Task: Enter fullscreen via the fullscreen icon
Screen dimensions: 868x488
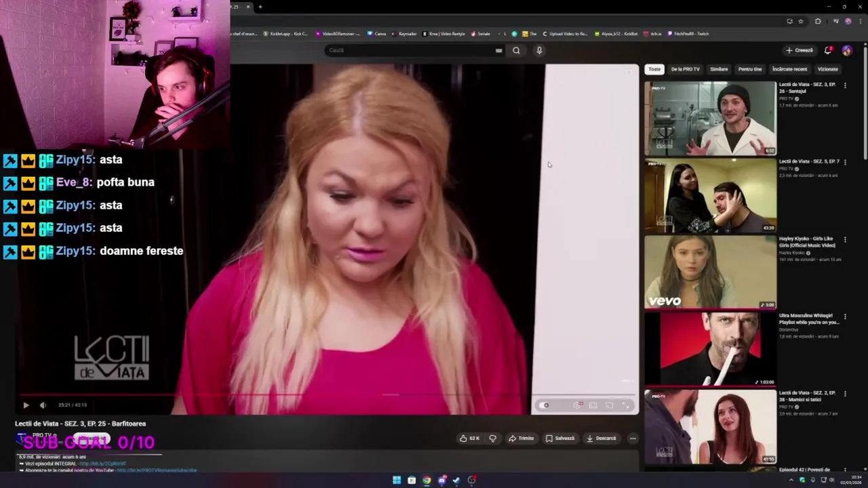Action: 625,405
